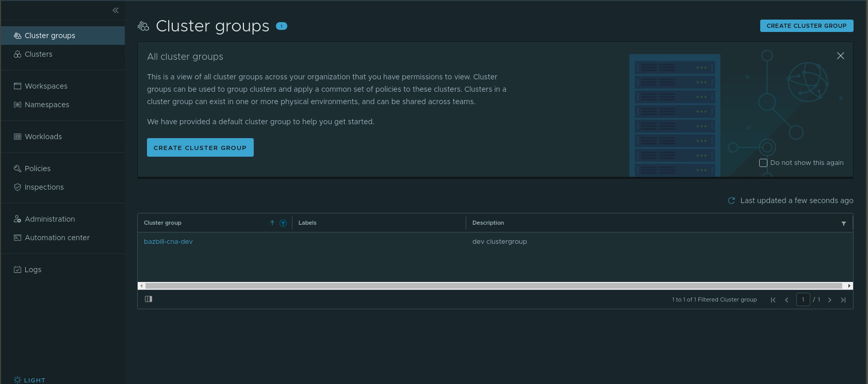Screen dimensions: 868x384
Task: Click the Cluster groups header icon
Action: [x=143, y=26]
